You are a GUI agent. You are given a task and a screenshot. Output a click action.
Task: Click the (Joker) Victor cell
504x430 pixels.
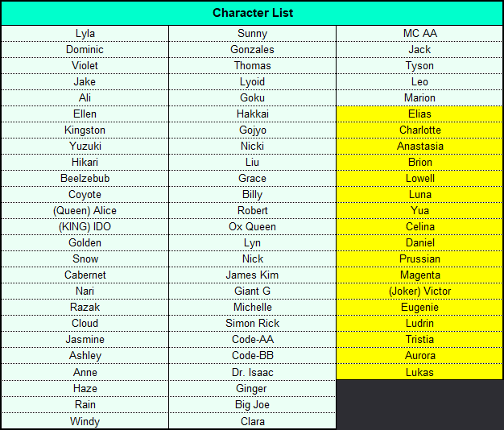coord(419,291)
